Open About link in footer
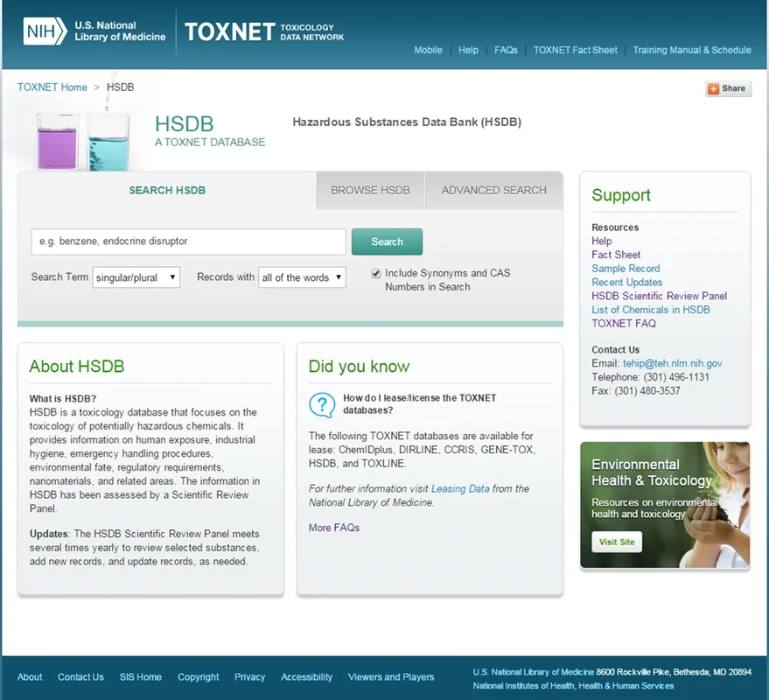The width and height of the screenshot is (769, 700). (30, 677)
